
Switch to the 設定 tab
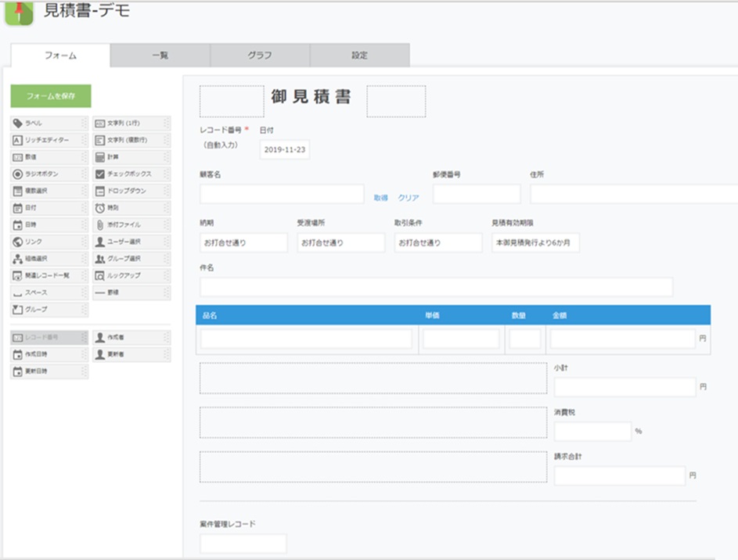tap(359, 55)
